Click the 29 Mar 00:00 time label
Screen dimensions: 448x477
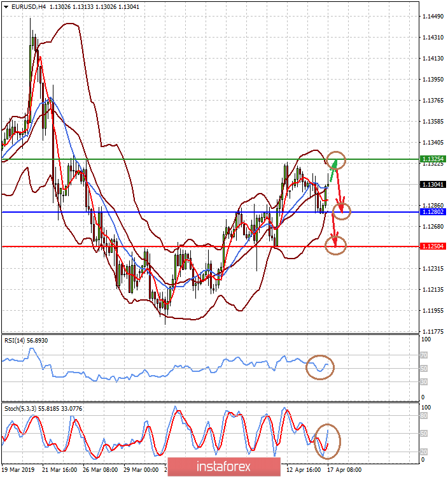coord(141,470)
